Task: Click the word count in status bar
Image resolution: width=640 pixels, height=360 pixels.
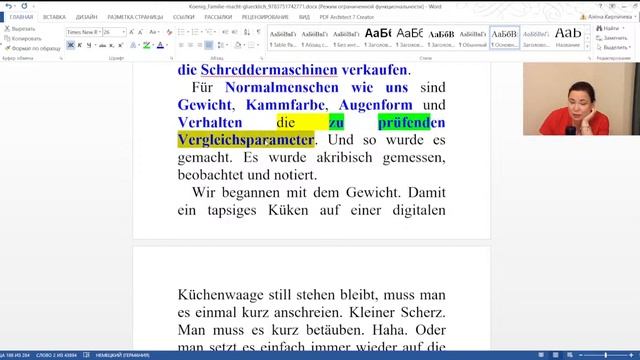Action: pyautogui.click(x=56, y=355)
